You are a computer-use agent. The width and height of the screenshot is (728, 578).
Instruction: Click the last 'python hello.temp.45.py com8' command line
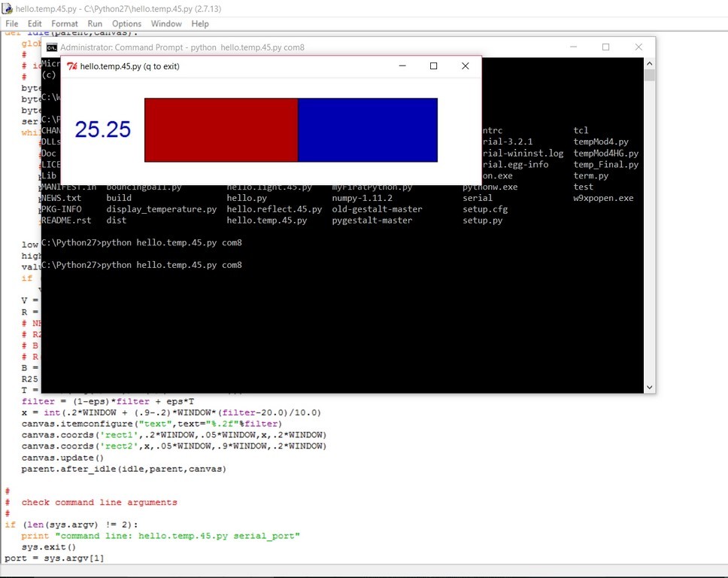[x=171, y=265]
